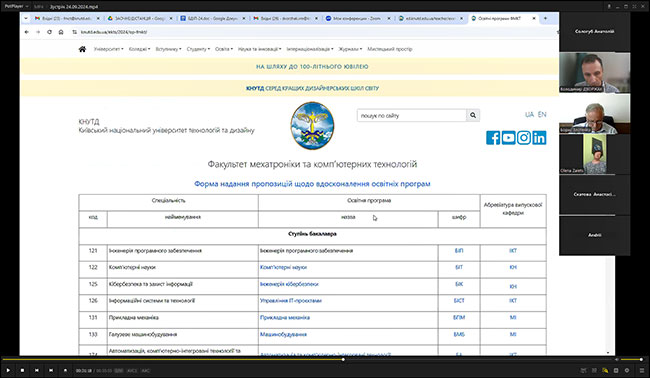Image resolution: width=650 pixels, height=378 pixels.
Task: Open the YouTube social icon
Action: click(509, 138)
